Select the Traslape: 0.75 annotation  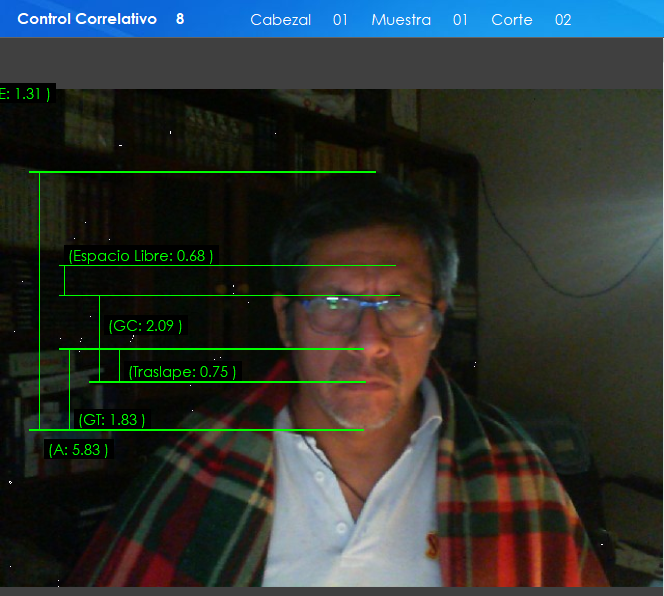(x=182, y=372)
